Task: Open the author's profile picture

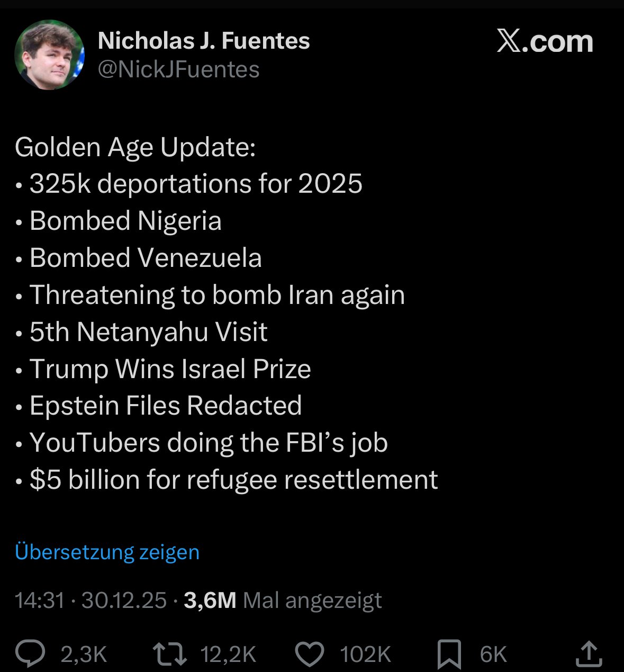Action: pos(50,55)
